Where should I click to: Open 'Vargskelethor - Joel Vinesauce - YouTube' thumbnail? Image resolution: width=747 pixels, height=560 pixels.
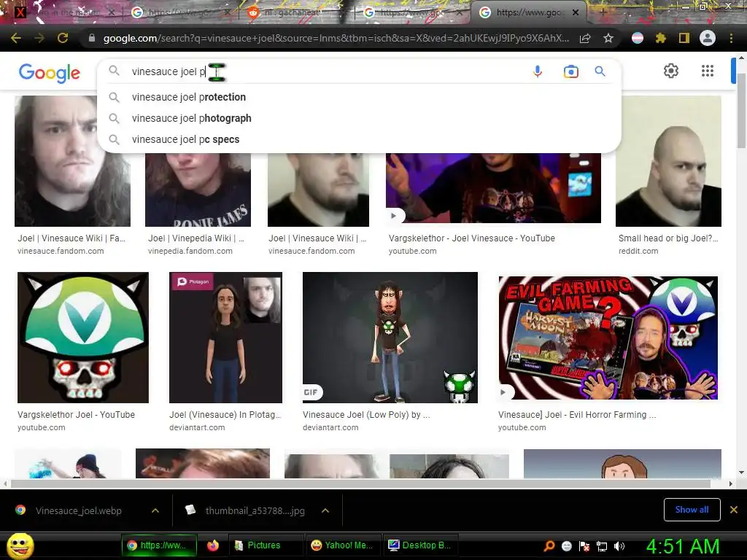coord(493,188)
